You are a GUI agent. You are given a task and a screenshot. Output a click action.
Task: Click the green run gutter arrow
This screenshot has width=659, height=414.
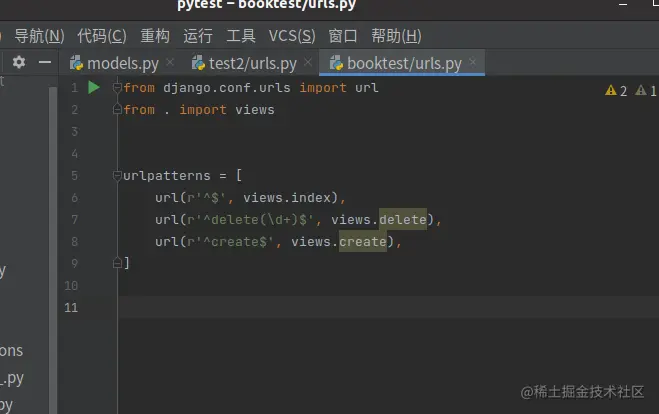pos(94,87)
